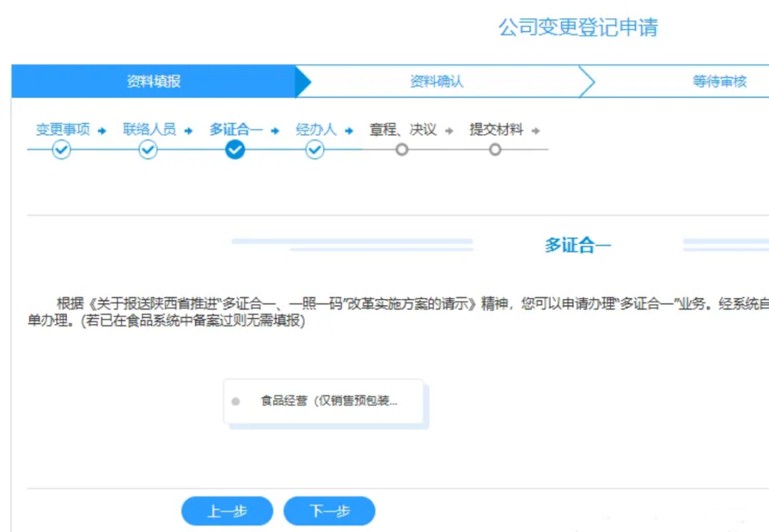
Task: Click the filled 多证合一 step checkmark
Action: (235, 150)
